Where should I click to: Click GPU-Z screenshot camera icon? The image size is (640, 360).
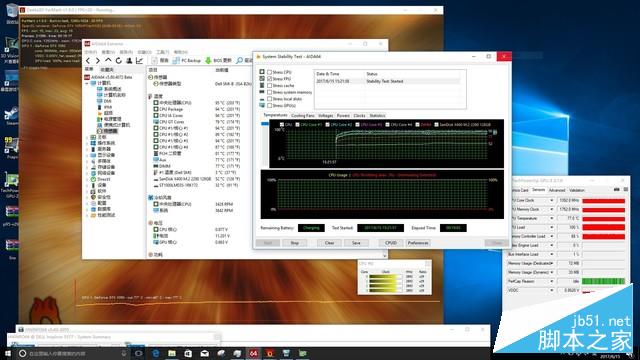617,190
